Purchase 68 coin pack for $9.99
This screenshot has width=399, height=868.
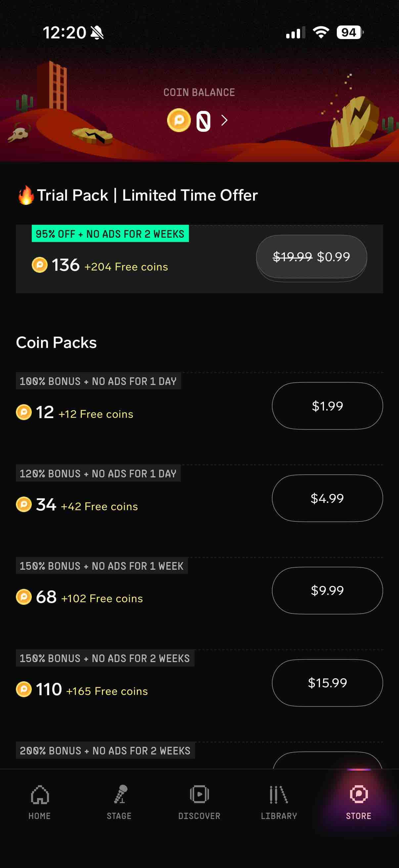(x=327, y=590)
